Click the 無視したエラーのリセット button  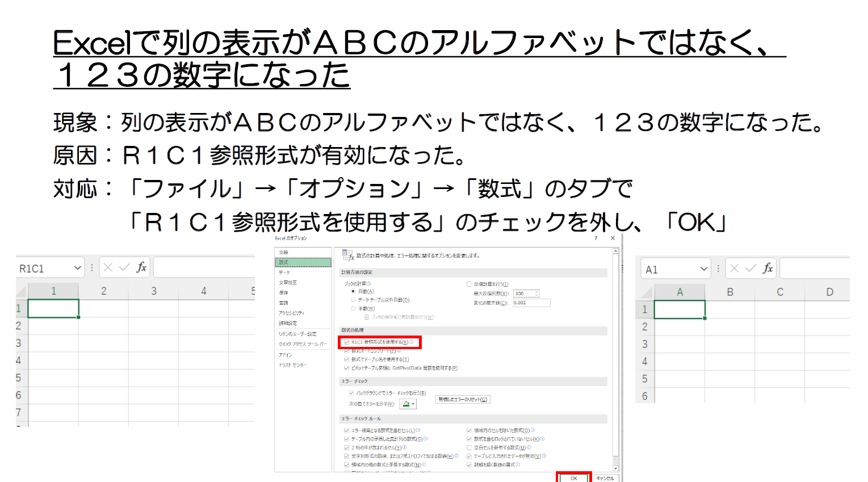click(x=463, y=400)
